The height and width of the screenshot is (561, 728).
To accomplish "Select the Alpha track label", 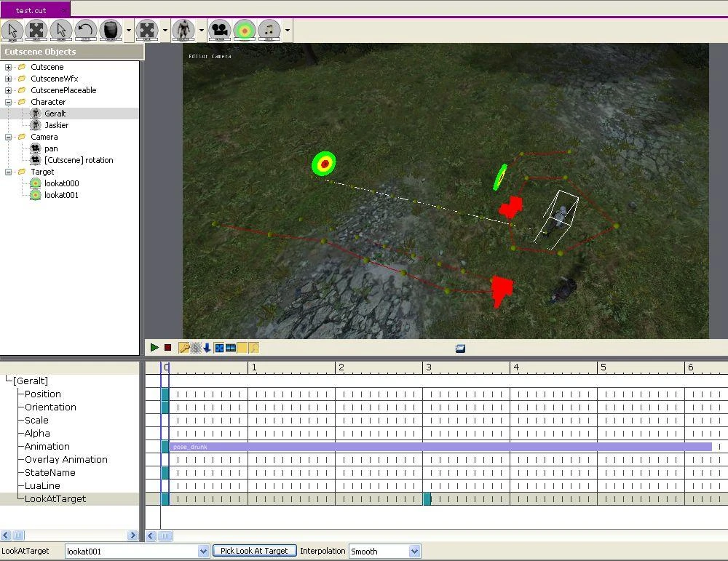I will click(37, 433).
